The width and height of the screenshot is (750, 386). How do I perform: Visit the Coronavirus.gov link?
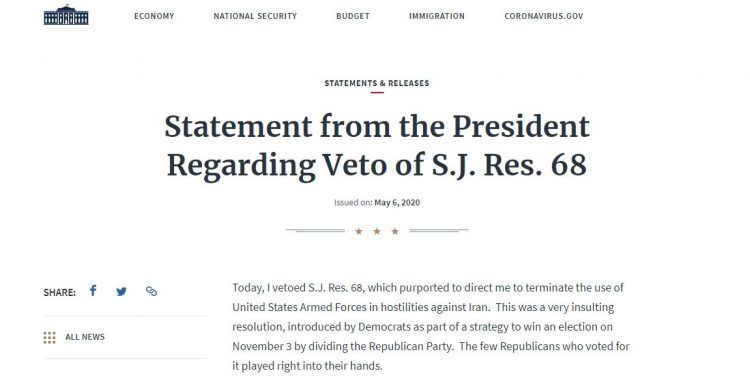(x=544, y=16)
